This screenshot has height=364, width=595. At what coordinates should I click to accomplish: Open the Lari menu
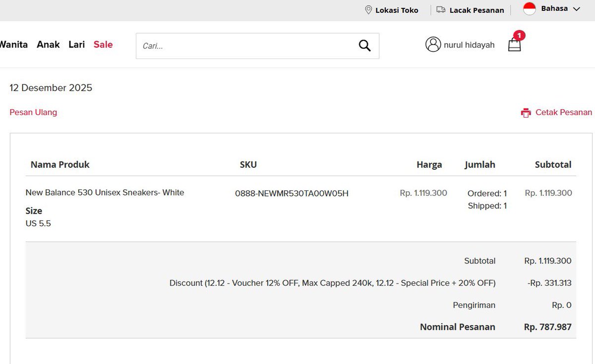tap(77, 45)
